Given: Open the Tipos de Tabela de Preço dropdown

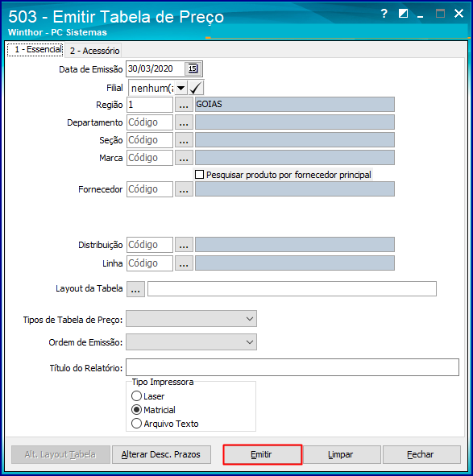Looking at the screenshot, I should pos(192,319).
